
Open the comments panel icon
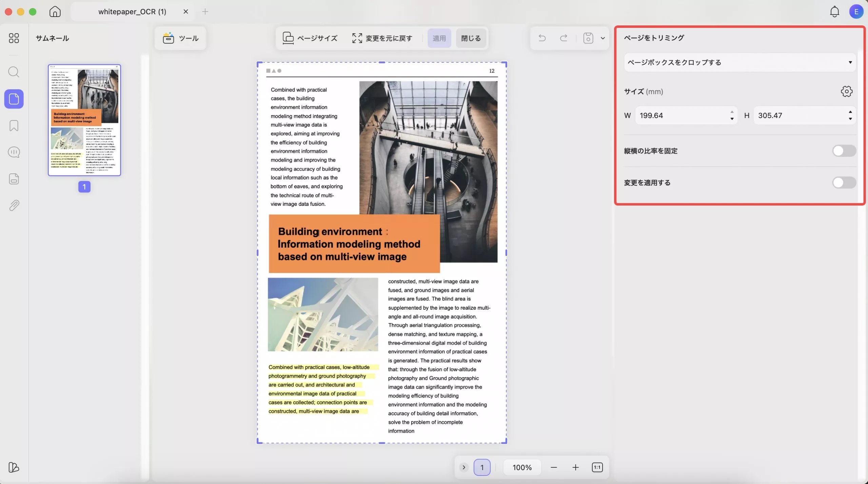click(14, 152)
